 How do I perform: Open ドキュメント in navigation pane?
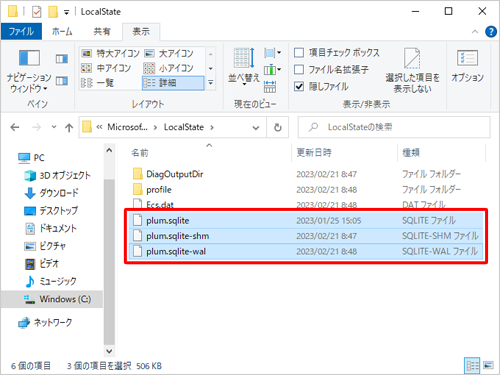[51, 228]
